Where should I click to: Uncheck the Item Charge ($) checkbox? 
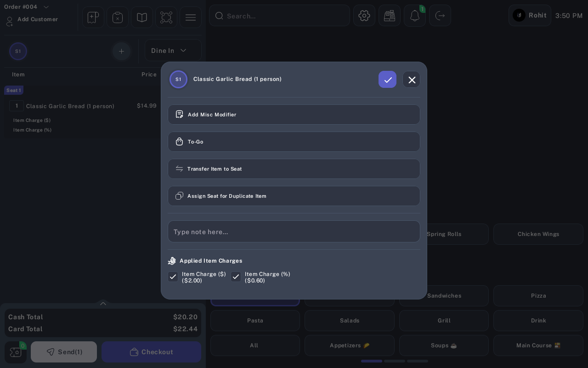point(173,276)
